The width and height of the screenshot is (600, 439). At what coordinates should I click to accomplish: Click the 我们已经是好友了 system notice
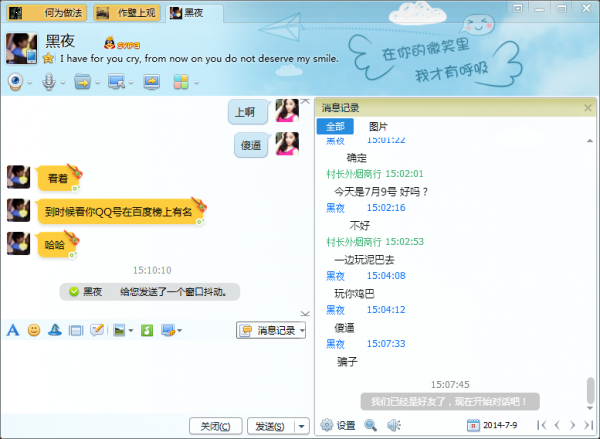pos(450,401)
